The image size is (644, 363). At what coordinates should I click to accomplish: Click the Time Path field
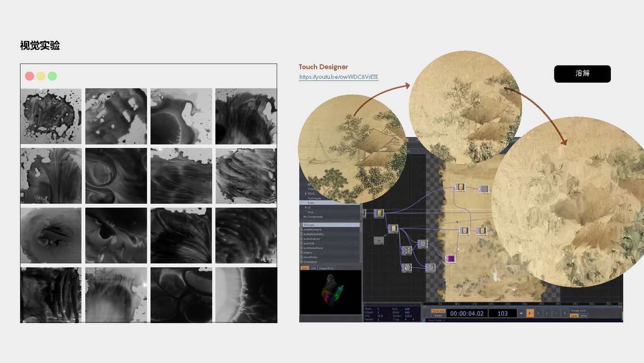point(523,321)
